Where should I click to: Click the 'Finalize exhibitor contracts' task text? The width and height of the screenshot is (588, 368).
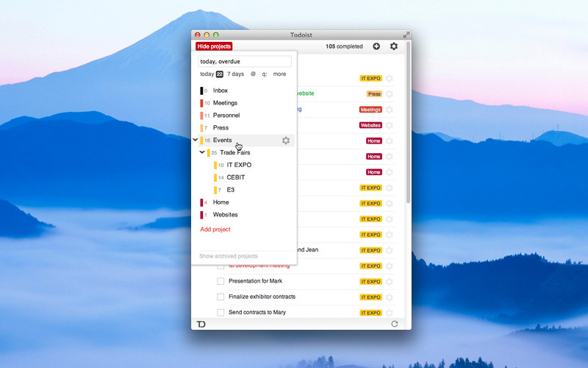(x=262, y=297)
